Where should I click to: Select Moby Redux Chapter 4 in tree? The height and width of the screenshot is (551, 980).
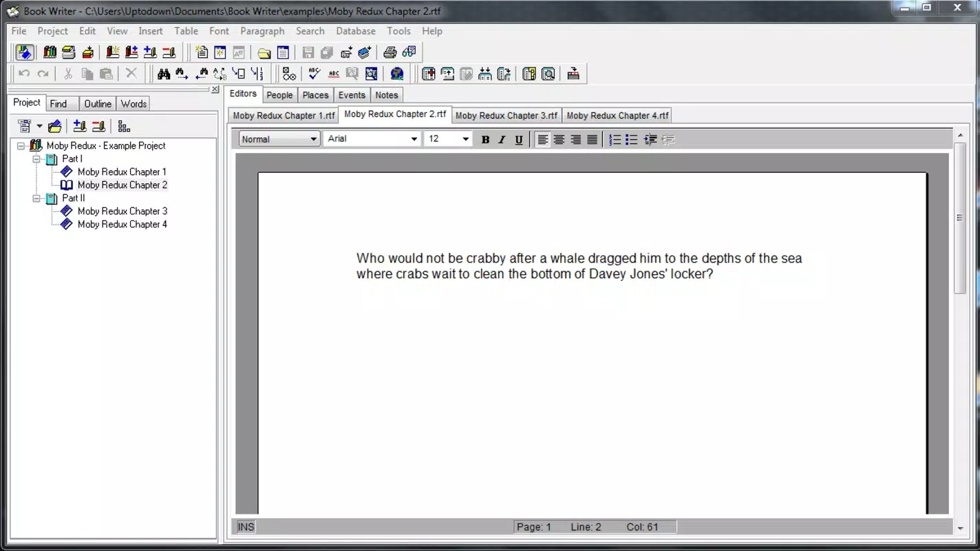point(122,225)
